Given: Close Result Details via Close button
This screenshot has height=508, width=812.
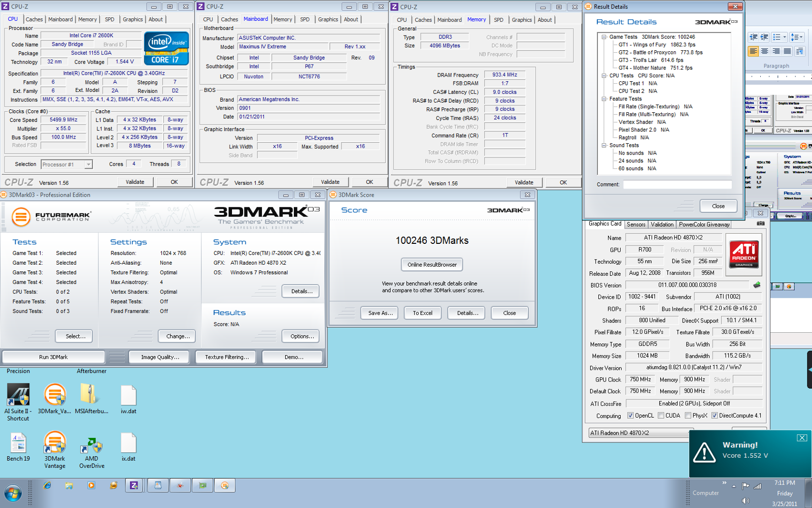Looking at the screenshot, I should point(718,206).
